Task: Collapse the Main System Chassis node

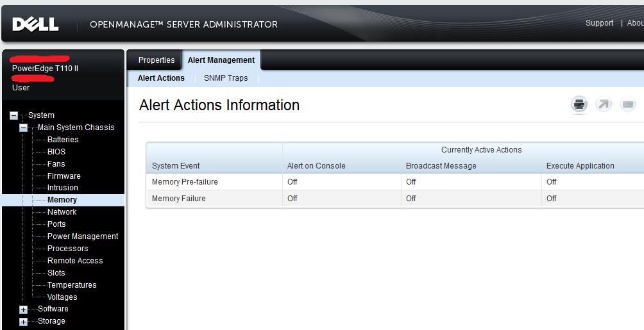Action: click(x=23, y=128)
